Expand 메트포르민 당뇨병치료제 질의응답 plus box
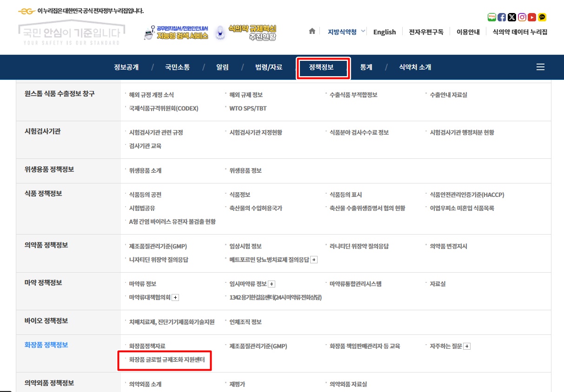The width and height of the screenshot is (564, 392). coord(313,260)
